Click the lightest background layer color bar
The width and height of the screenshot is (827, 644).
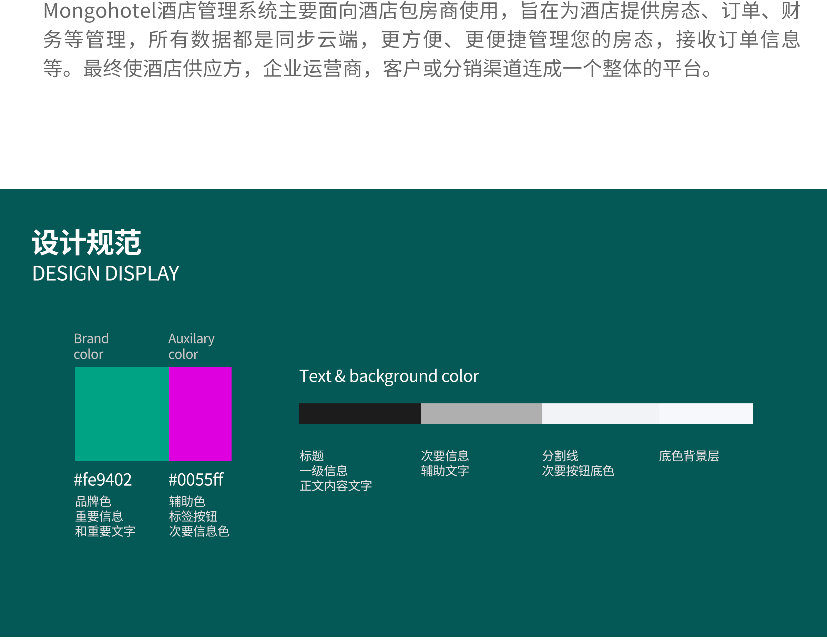(705, 414)
